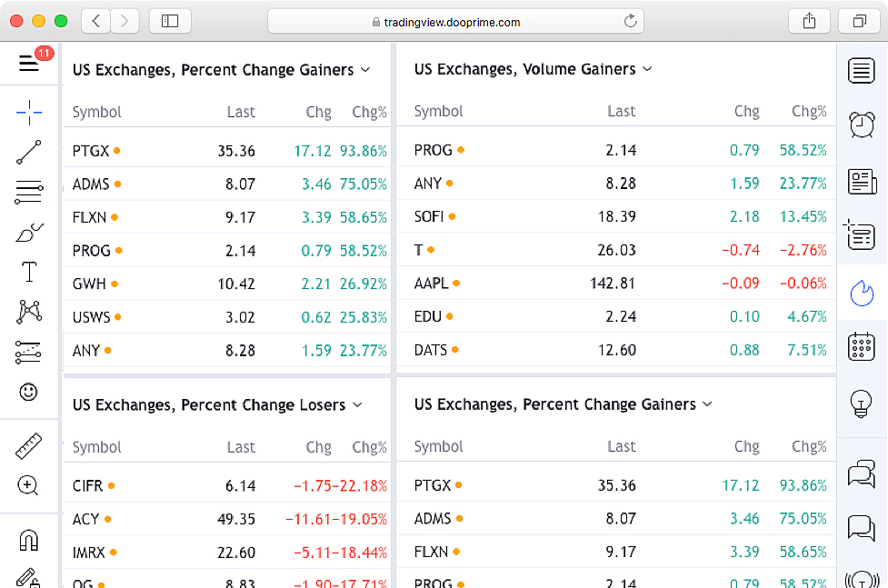Open the hamburger main menu
Screen dimensions: 888x588
pyautogui.click(x=29, y=63)
